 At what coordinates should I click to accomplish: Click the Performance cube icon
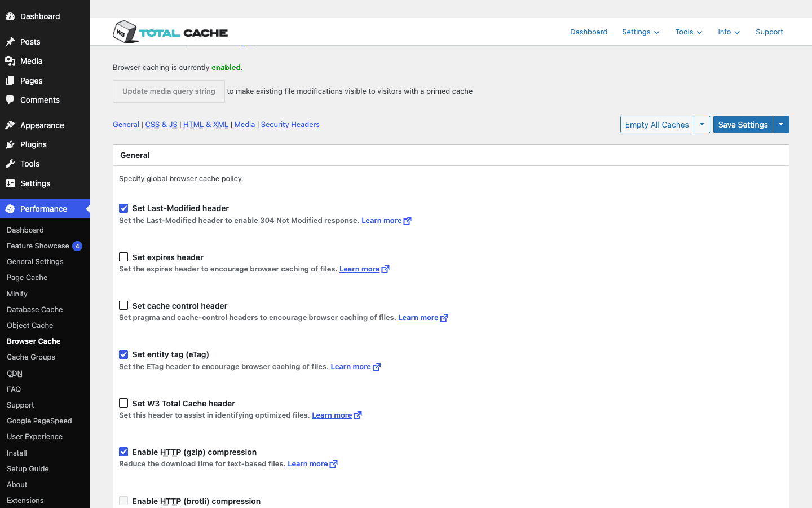click(10, 209)
